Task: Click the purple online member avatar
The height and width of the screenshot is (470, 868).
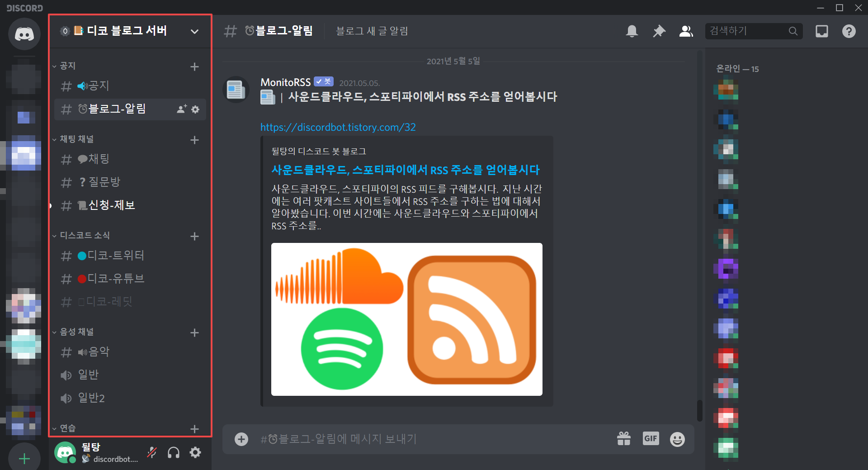Action: point(726,269)
